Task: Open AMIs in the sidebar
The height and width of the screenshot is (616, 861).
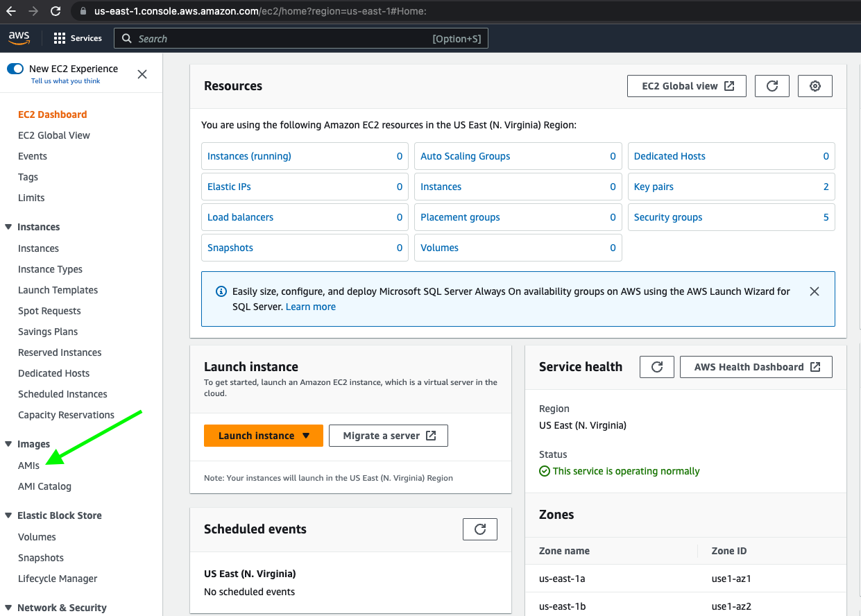Action: 28,465
